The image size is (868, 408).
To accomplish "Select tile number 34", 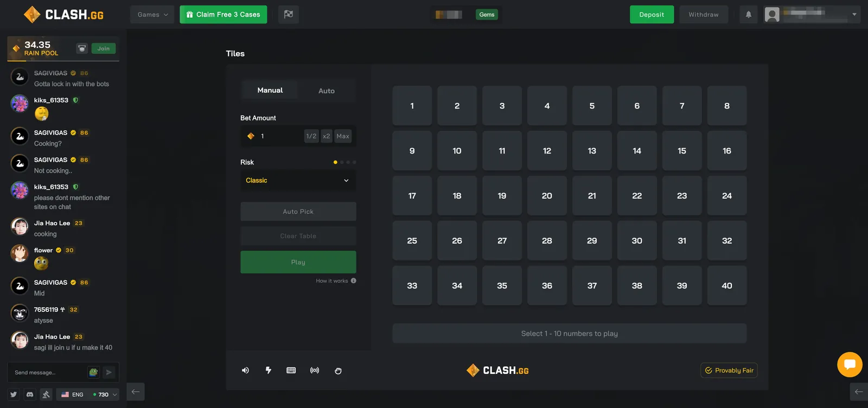I will [457, 286].
